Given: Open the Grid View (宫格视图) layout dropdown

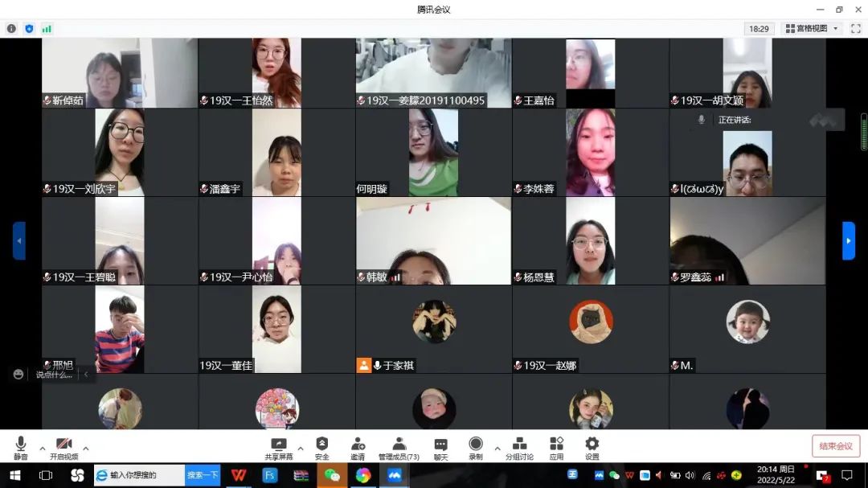Looking at the screenshot, I should 811,29.
